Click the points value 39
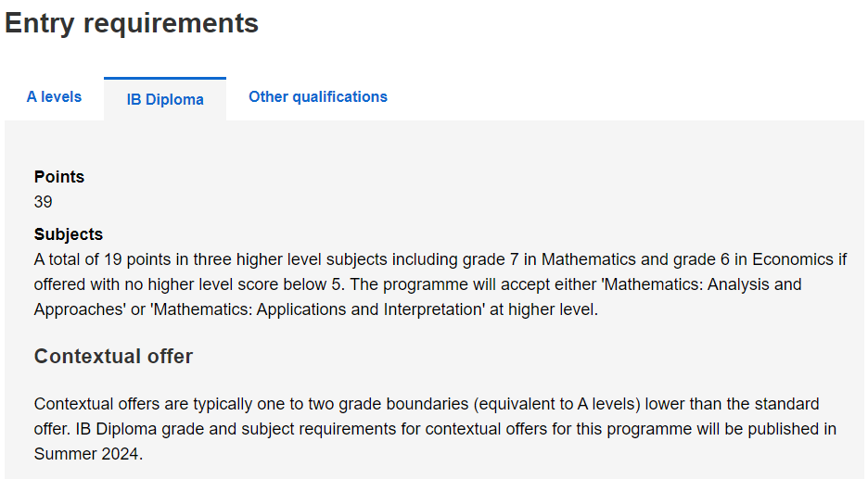Viewport: 868px width, 479px height. 44,202
